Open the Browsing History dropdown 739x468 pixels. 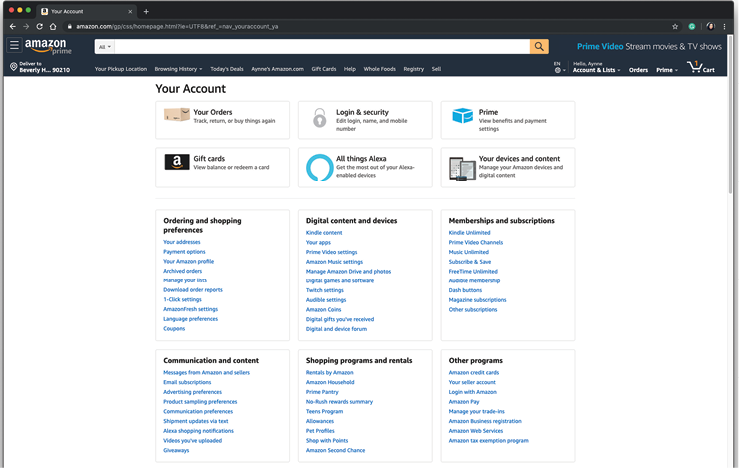178,69
